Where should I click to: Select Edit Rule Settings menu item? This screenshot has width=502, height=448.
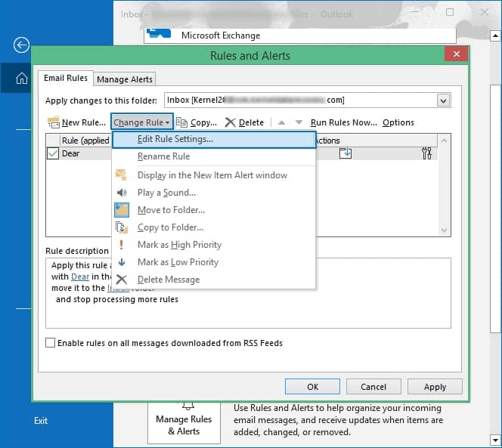pyautogui.click(x=175, y=139)
